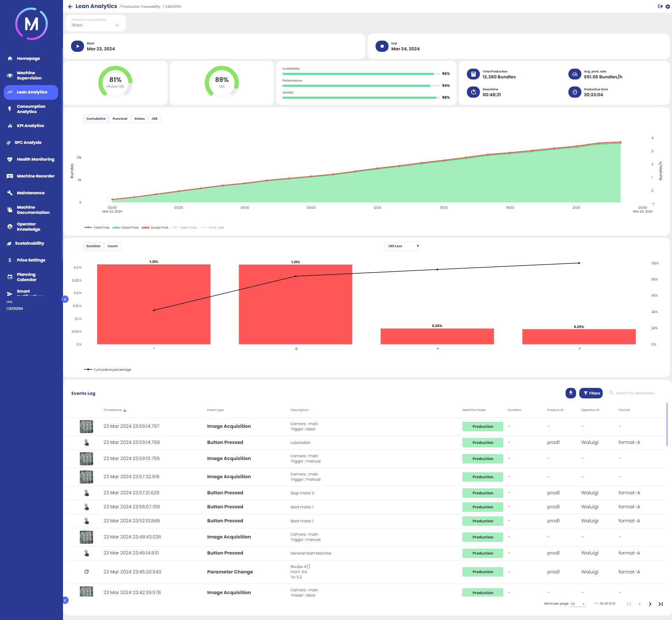This screenshot has width=672, height=620.
Task: Click the Search by description field
Action: (x=635, y=393)
